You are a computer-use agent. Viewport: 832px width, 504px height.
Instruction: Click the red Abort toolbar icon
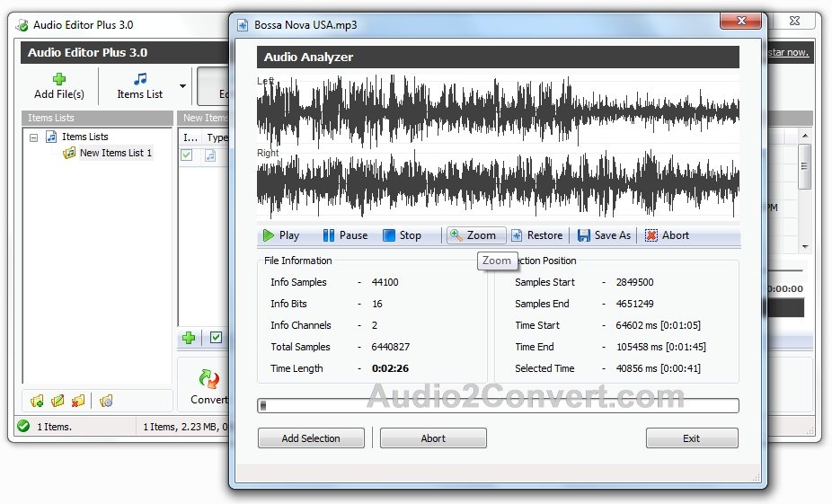tap(651, 235)
